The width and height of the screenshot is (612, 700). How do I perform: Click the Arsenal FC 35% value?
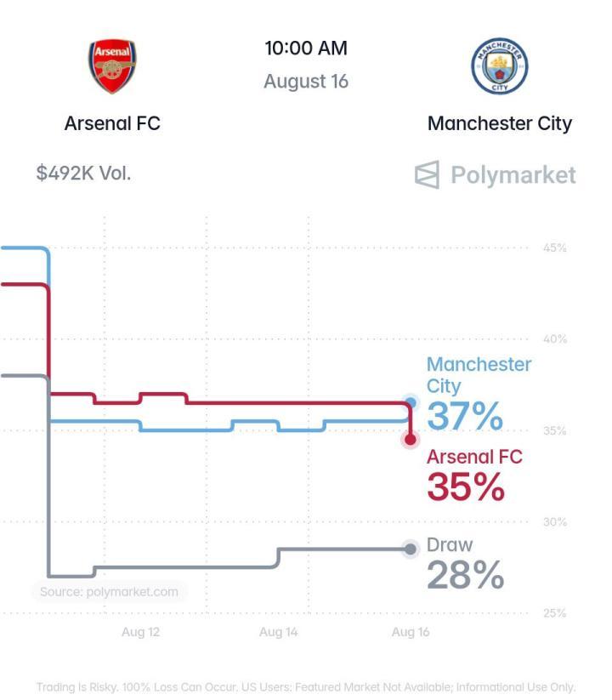tap(466, 487)
